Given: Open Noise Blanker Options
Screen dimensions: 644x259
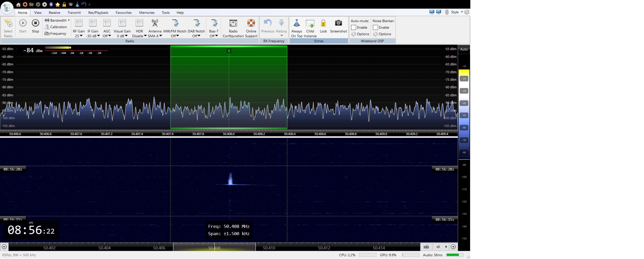Looking at the screenshot, I should pos(382,34).
